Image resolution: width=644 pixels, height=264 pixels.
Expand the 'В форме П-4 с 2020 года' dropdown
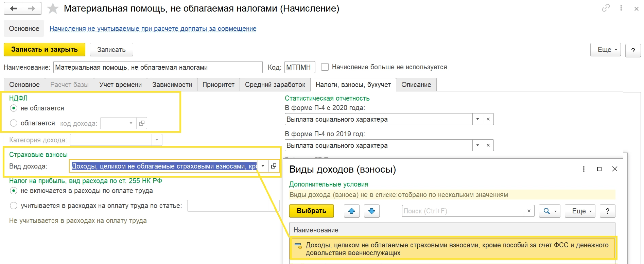click(477, 119)
